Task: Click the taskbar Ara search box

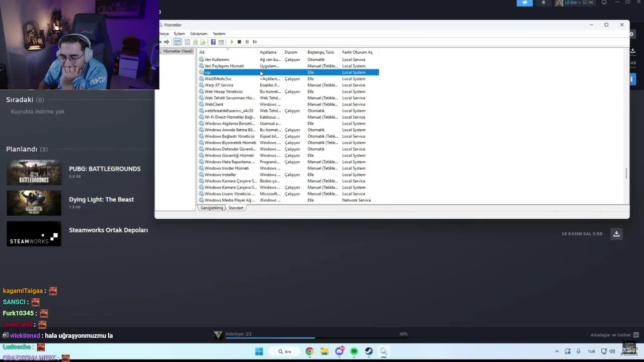Action: tap(285, 351)
